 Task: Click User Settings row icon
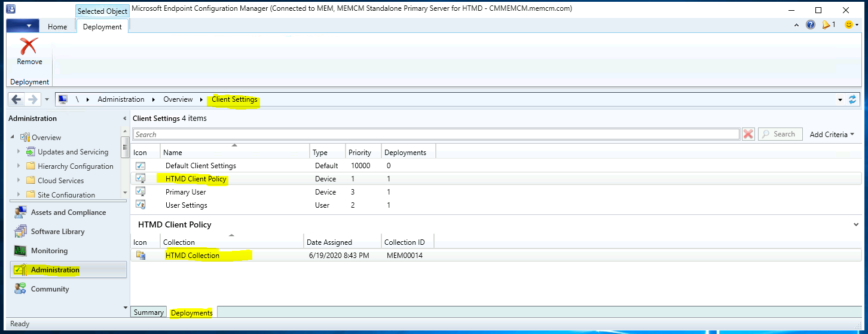click(x=140, y=205)
